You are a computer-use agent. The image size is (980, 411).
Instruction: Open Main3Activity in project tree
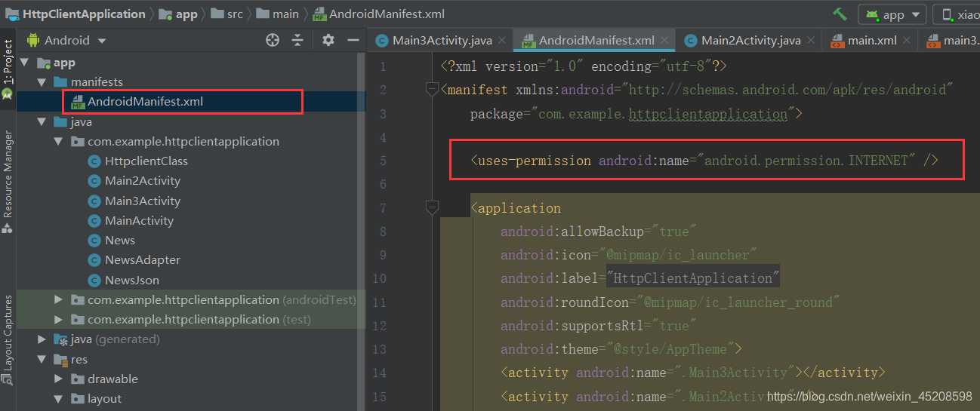[143, 201]
